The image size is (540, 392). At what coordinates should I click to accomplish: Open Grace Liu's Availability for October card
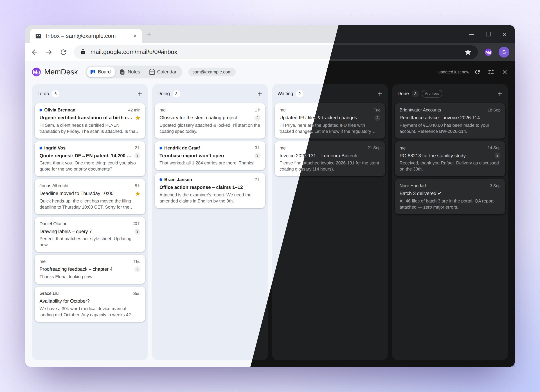(90, 304)
